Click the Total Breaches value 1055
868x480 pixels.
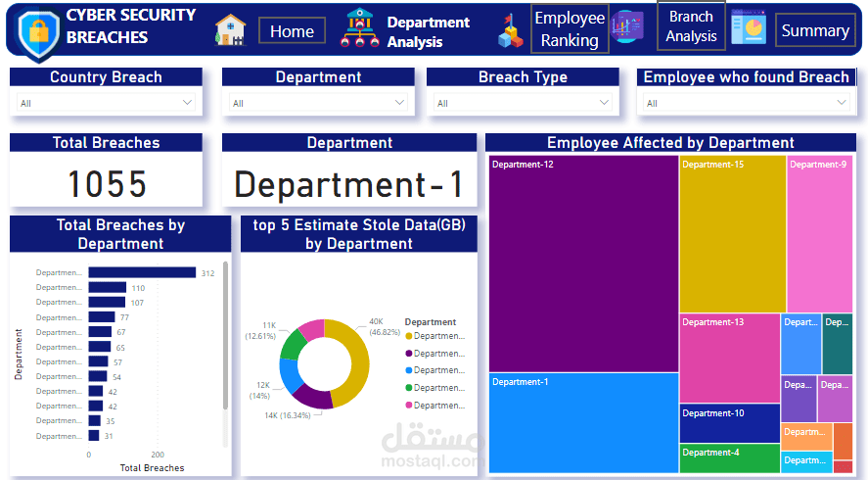[107, 184]
